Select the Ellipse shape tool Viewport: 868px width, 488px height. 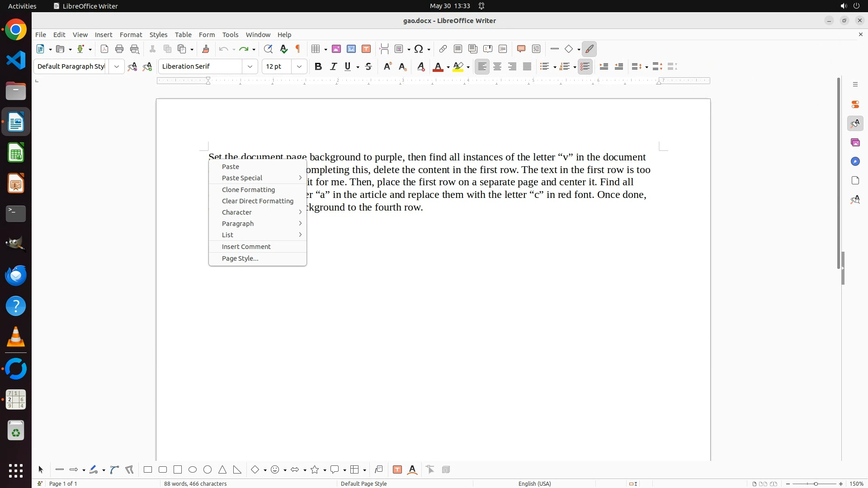click(193, 470)
